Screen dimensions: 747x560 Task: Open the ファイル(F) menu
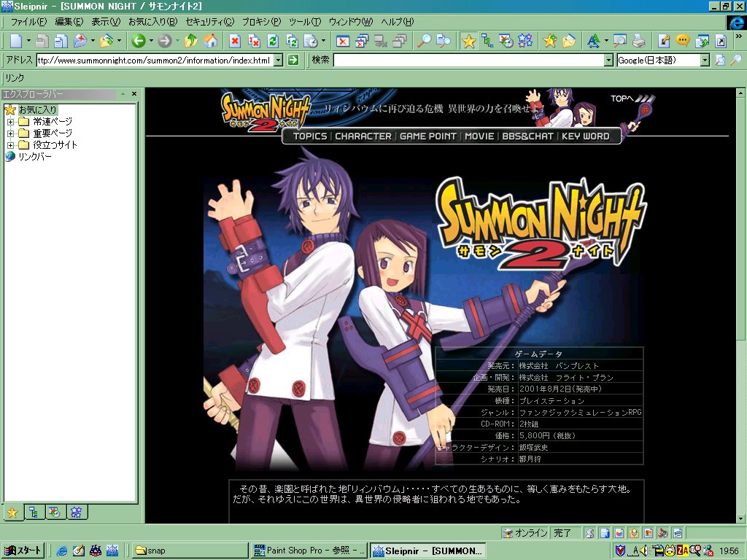click(28, 21)
